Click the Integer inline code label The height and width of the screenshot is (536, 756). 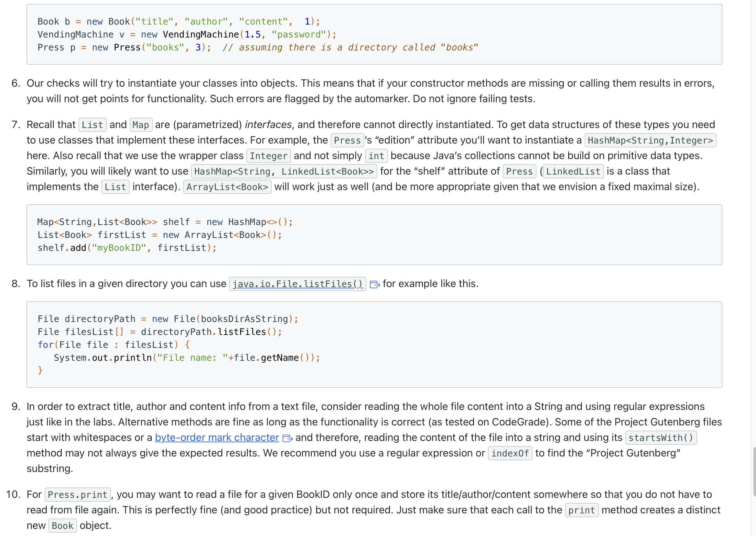(x=268, y=156)
